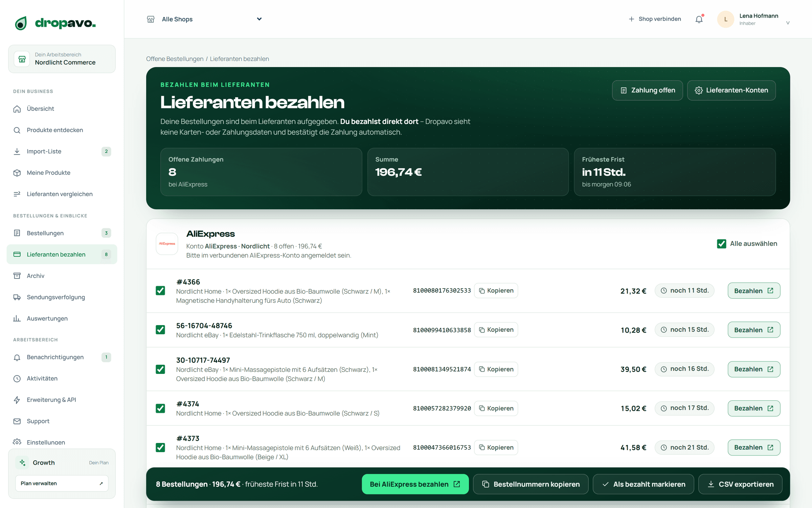Click the Plan verwalten button

(x=62, y=483)
